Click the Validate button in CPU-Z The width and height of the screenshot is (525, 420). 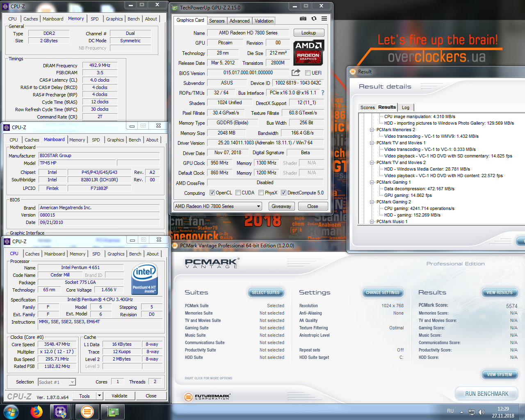pos(119,396)
